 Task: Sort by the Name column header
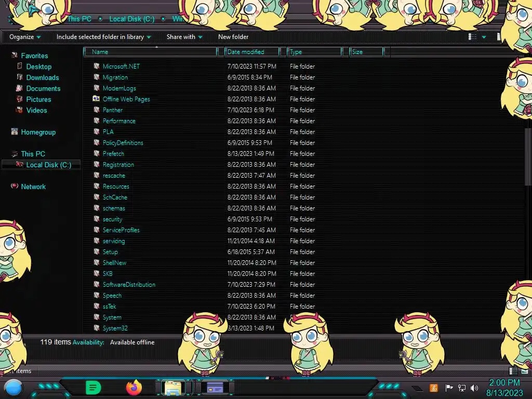point(150,52)
